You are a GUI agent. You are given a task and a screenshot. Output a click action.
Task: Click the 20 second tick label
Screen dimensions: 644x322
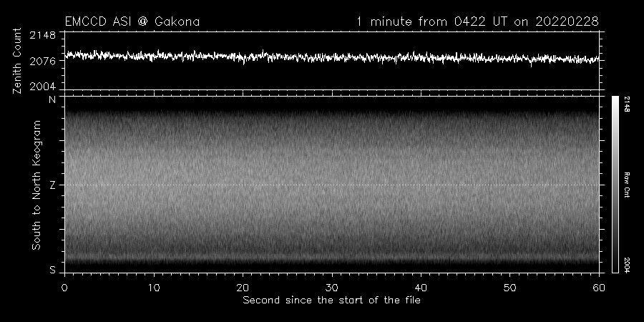click(243, 288)
